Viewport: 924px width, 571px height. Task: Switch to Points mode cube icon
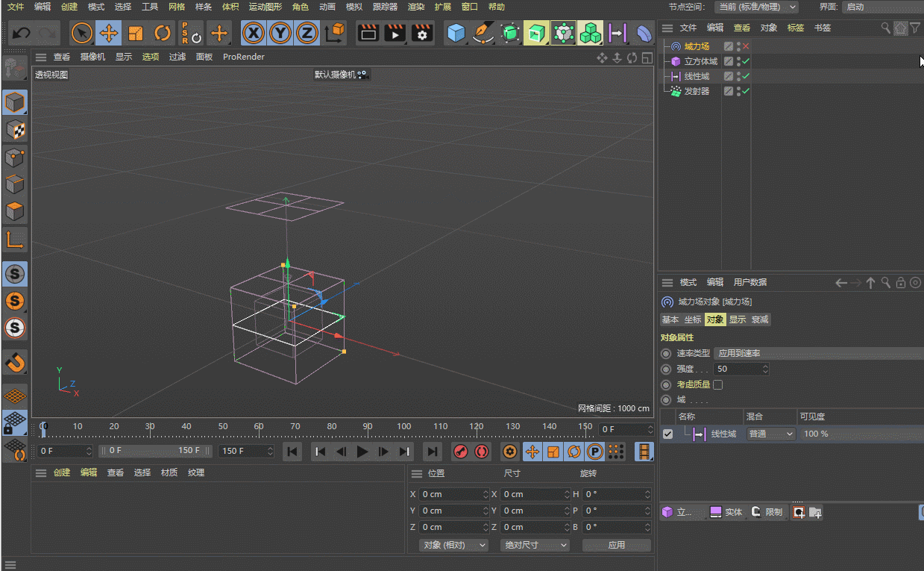coord(15,157)
